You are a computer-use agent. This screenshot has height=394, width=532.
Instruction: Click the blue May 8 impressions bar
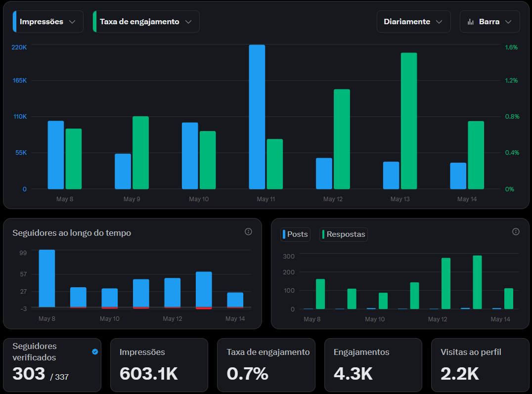56,155
